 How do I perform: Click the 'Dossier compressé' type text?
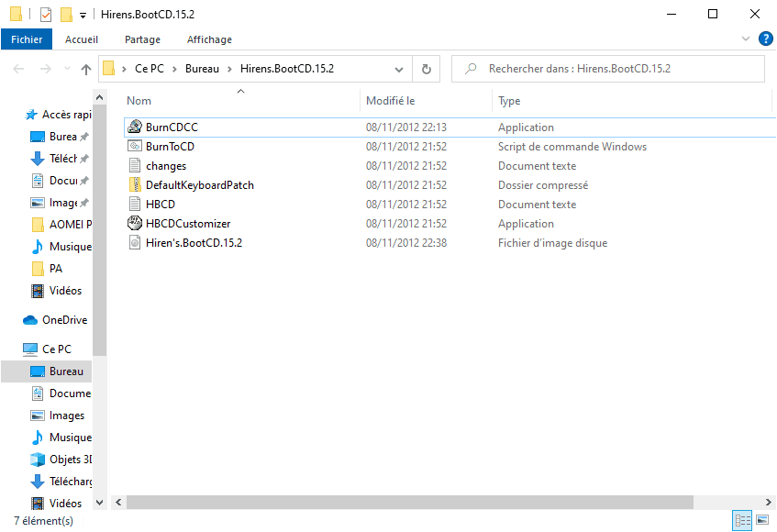[x=543, y=185]
